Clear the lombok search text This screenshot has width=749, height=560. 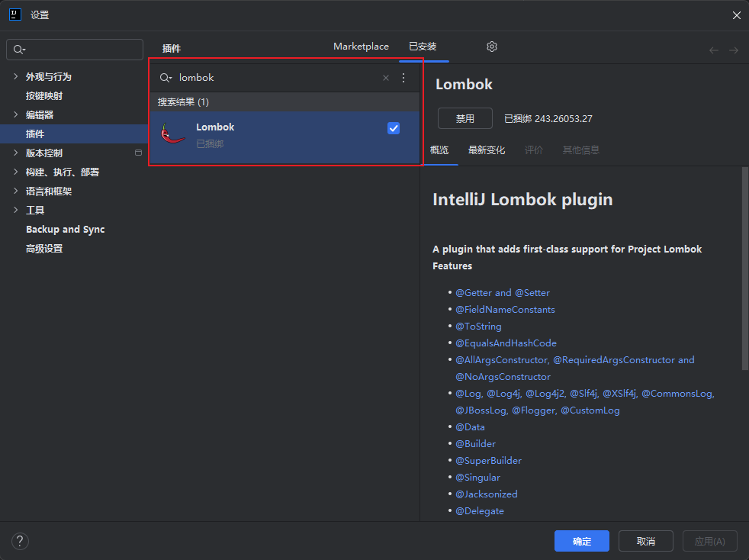[x=385, y=78]
